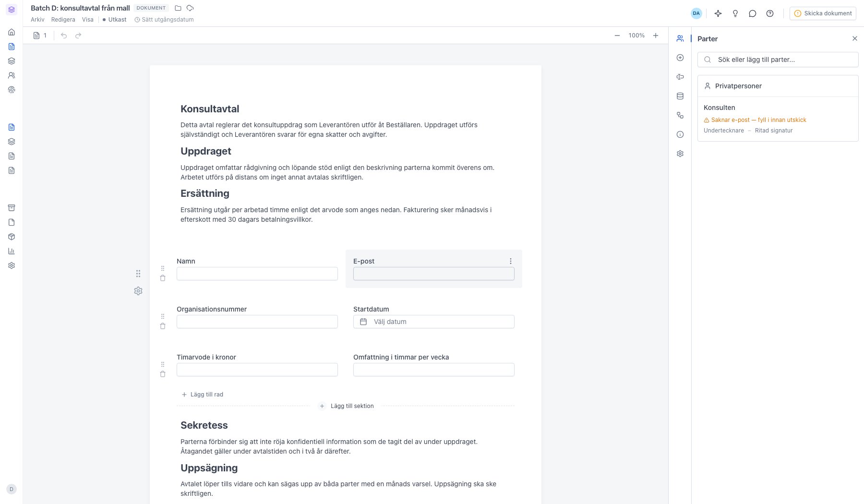Close the Parter panel
The height and width of the screenshot is (504, 864).
(x=855, y=38)
